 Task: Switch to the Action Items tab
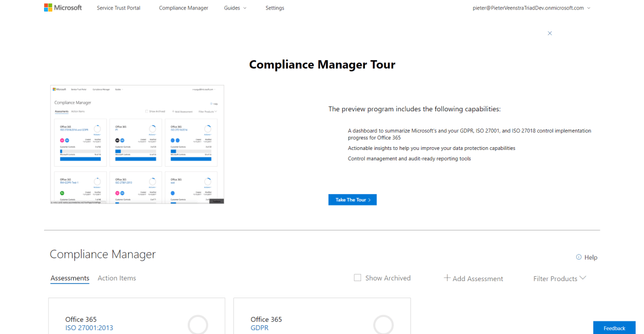(x=117, y=278)
